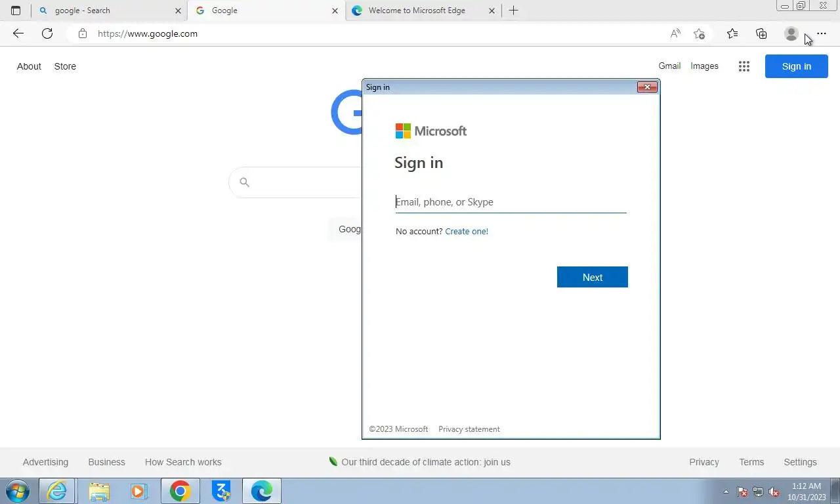Open the Action Center flag tray icon

coord(742,492)
